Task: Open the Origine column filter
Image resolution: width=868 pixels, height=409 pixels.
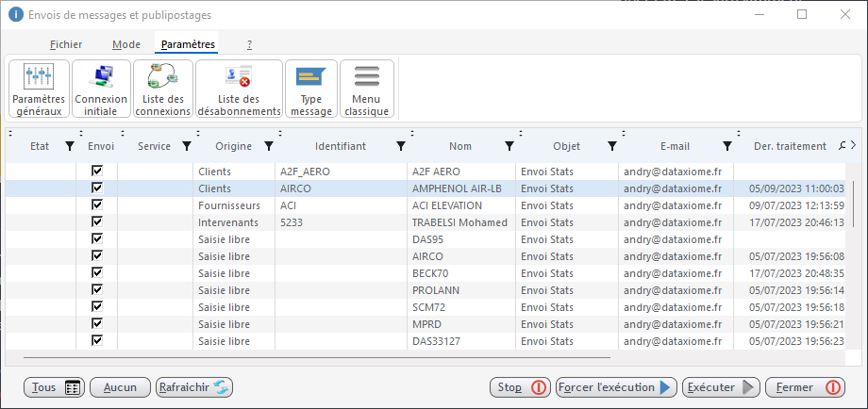Action: pyautogui.click(x=269, y=147)
